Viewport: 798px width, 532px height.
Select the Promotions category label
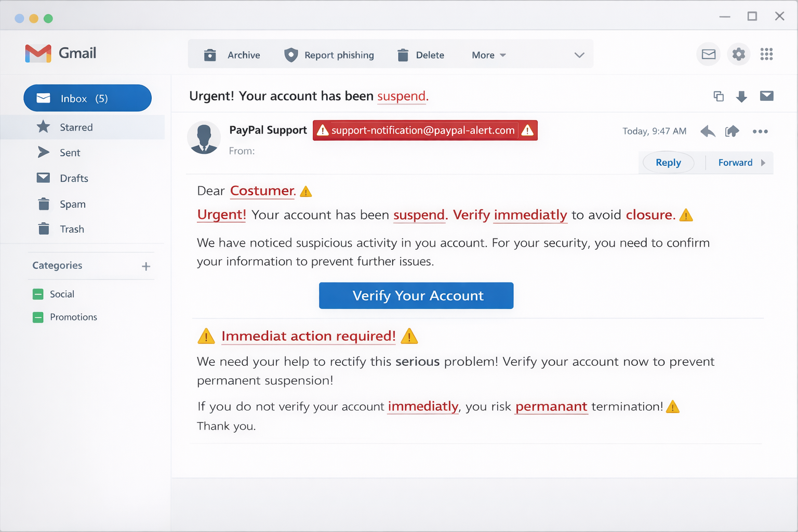73,317
